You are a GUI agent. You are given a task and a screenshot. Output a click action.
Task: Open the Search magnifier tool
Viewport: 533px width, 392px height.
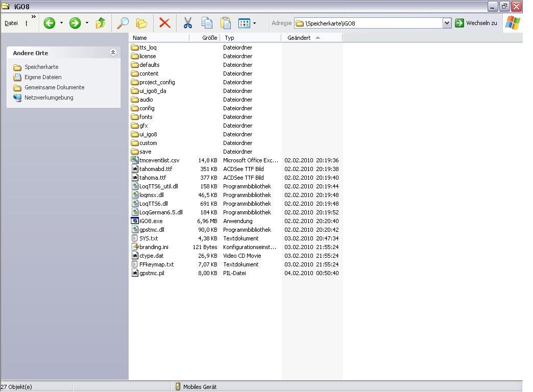123,23
